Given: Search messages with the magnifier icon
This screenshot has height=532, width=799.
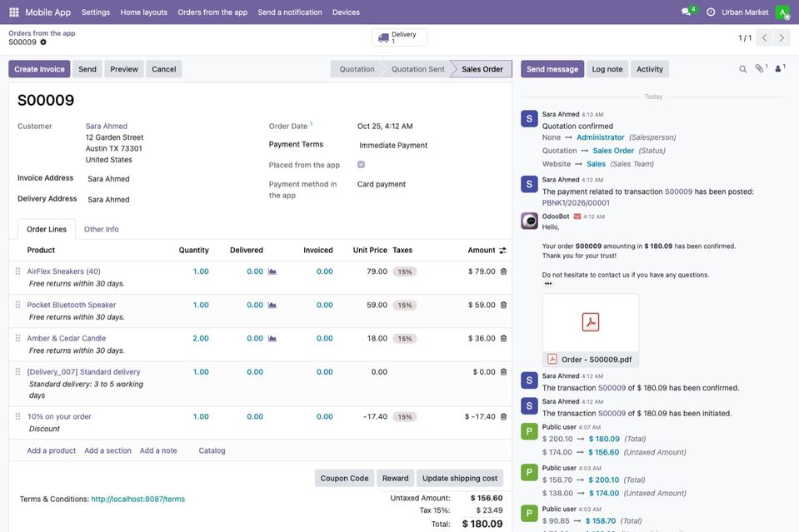Looking at the screenshot, I should click(x=743, y=69).
